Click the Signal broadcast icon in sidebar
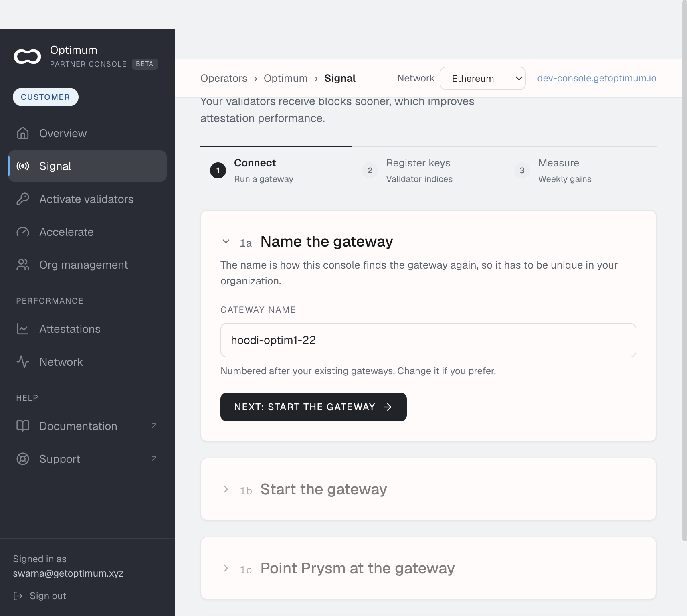Screen dimensions: 687x616 coord(23,166)
